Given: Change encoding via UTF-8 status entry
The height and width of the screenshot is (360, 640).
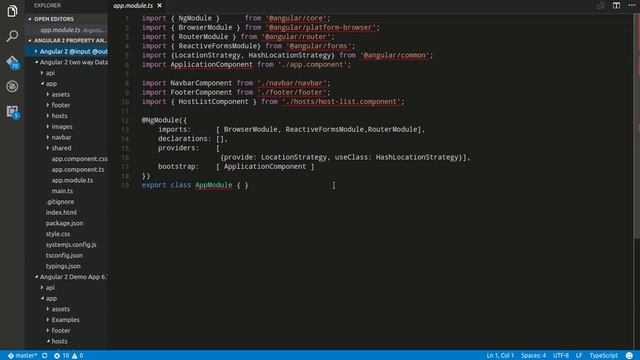Looking at the screenshot, I should point(561,356).
